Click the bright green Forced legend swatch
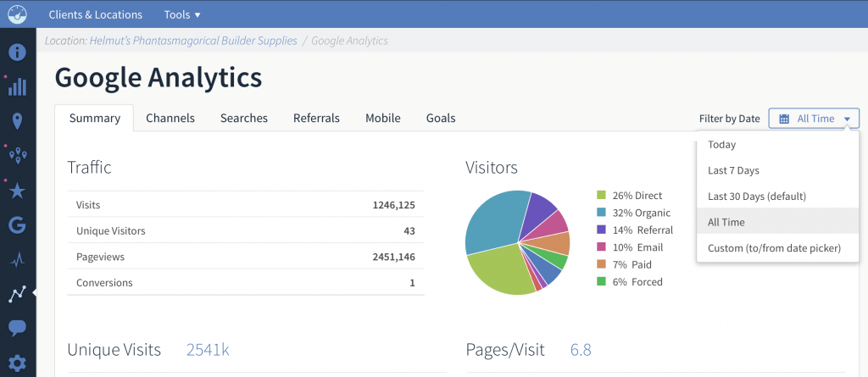Screen dimensions: 868x377 (x=601, y=281)
